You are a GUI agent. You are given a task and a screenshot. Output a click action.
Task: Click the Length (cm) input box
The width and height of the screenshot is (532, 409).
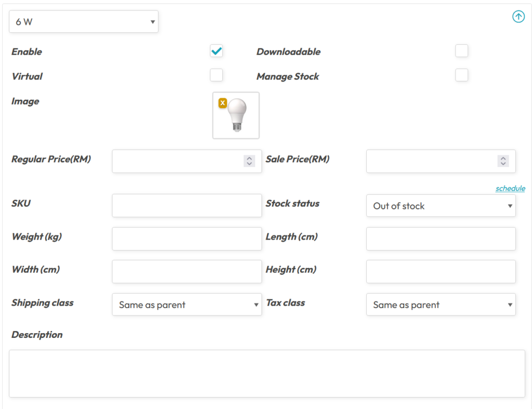click(x=441, y=239)
